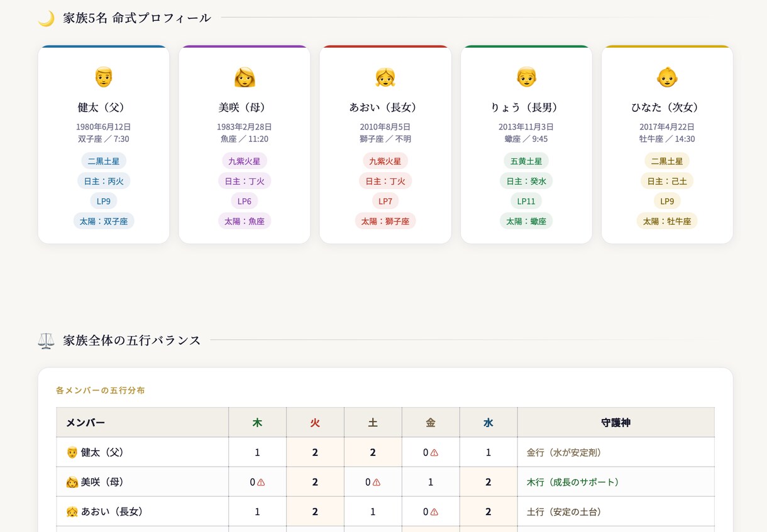Click the 守護神 column header
This screenshot has height=532, width=767.
point(616,423)
